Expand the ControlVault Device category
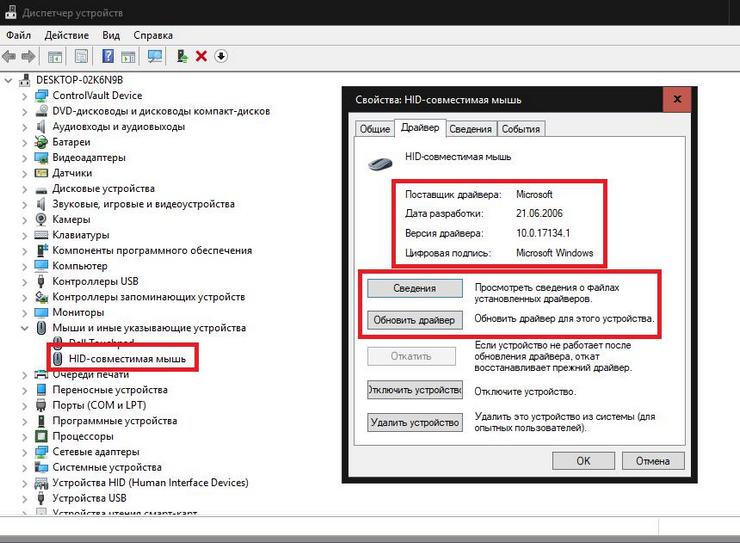 pos(25,96)
